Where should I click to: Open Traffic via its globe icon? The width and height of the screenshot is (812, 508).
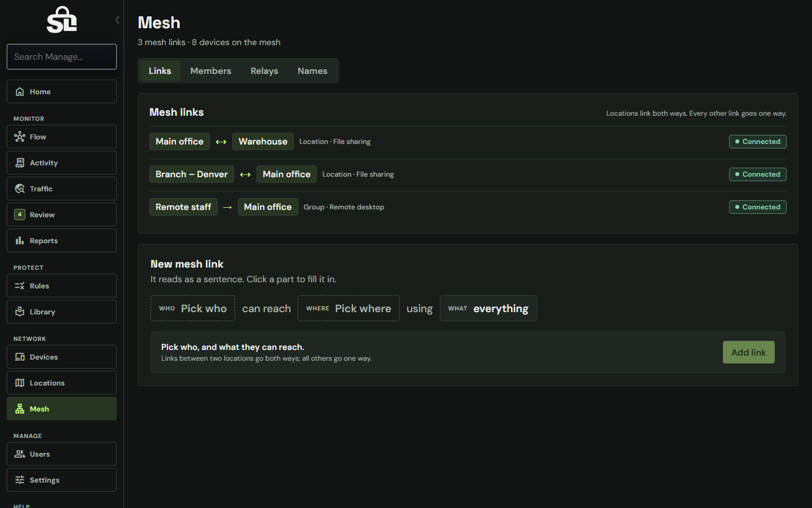(x=20, y=189)
